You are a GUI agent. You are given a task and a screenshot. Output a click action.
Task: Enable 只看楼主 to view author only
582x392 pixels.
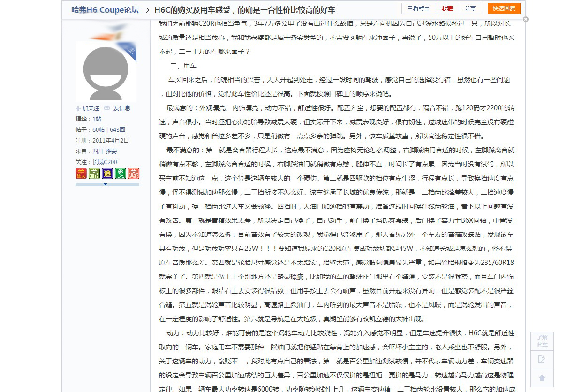click(417, 8)
